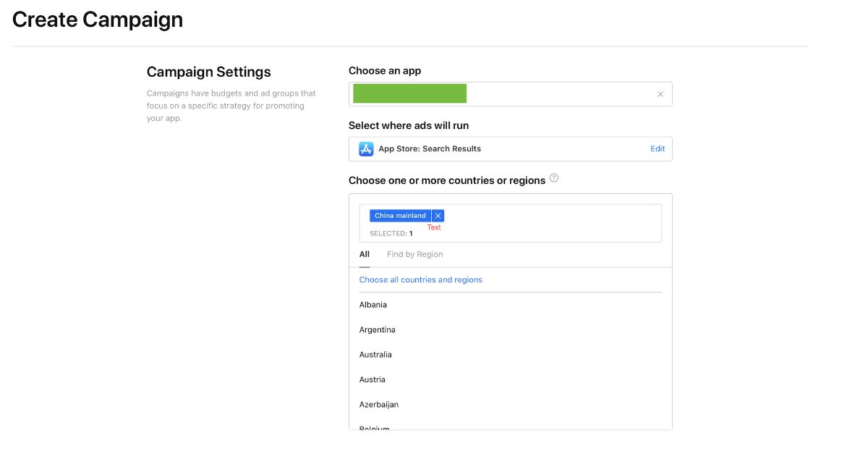Select Australia from the country list
The height and width of the screenshot is (454, 868).
[x=375, y=354]
